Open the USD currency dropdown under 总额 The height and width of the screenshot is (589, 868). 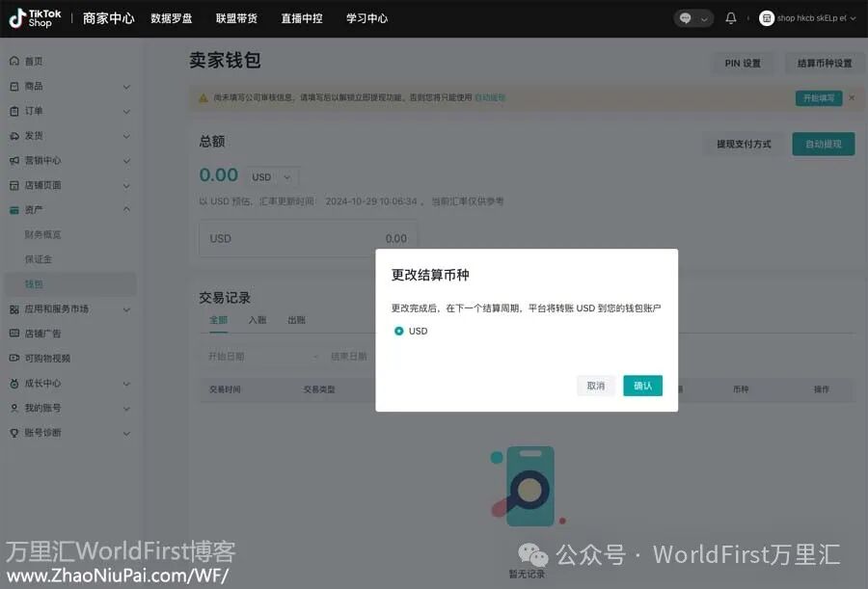[272, 176]
